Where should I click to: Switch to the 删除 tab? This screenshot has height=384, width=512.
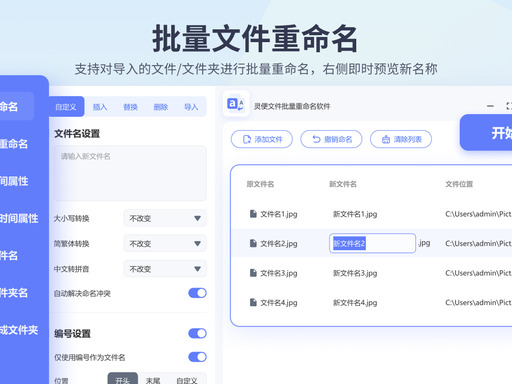161,107
